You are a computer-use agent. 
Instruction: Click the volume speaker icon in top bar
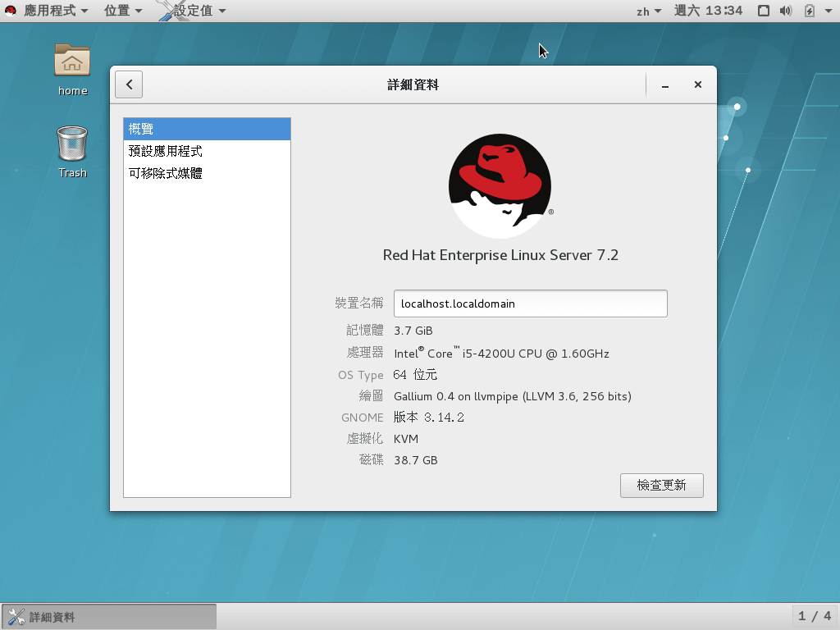tap(786, 11)
